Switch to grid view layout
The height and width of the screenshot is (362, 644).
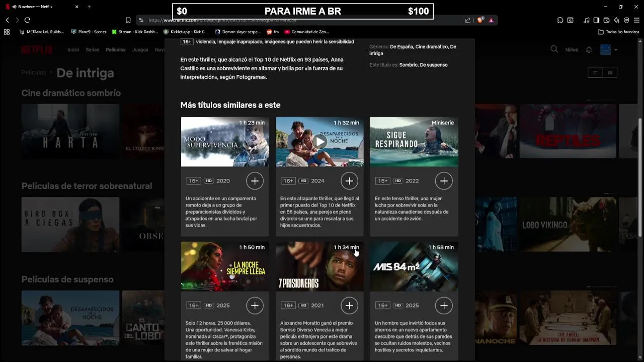(x=610, y=73)
